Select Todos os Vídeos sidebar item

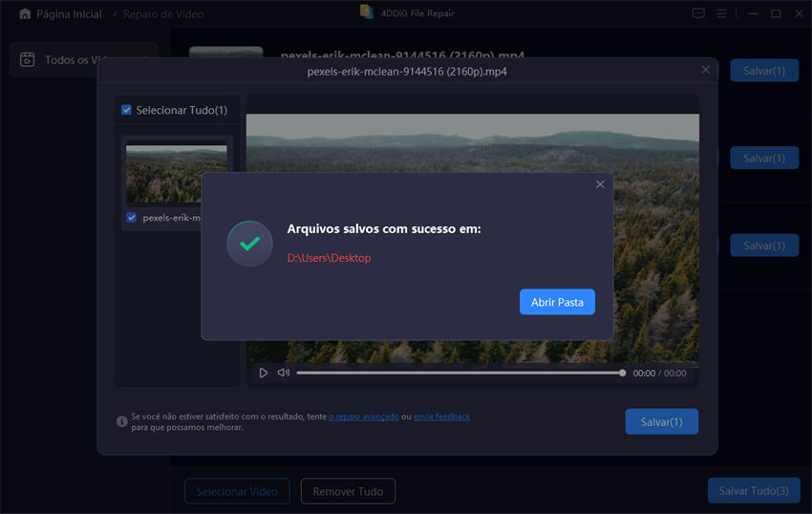click(84, 59)
